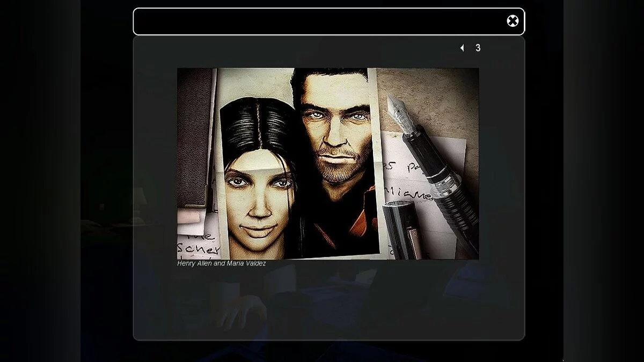Image resolution: width=644 pixels, height=362 pixels.
Task: Click the photo of Henry Allen and Maria Valdez
Action: [x=328, y=164]
